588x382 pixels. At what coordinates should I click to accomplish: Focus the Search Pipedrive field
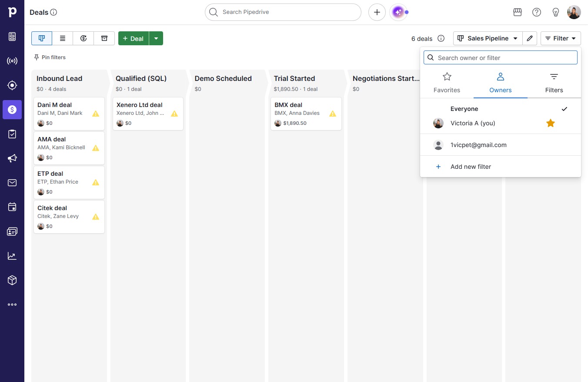[x=283, y=12]
